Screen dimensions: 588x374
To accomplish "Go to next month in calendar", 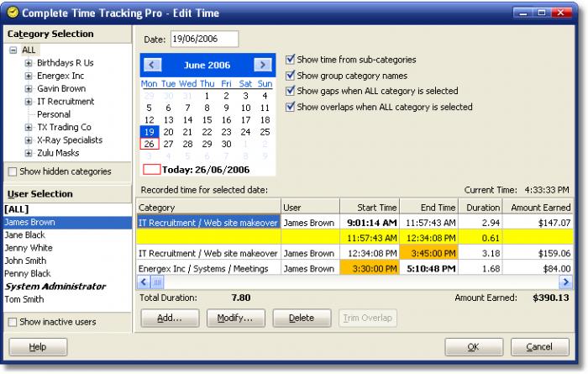I will click(x=263, y=65).
